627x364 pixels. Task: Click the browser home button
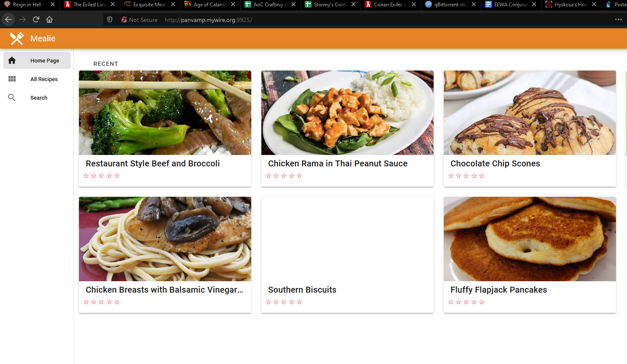(x=49, y=19)
